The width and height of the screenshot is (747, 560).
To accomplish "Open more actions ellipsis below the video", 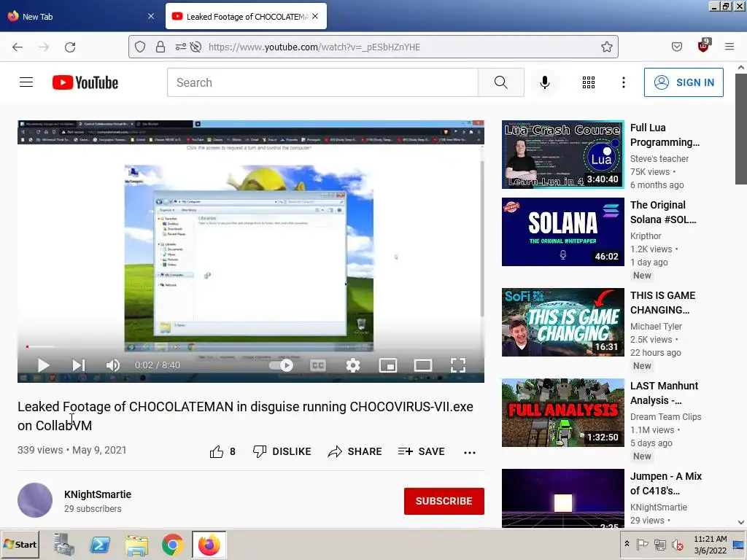I will point(470,452).
